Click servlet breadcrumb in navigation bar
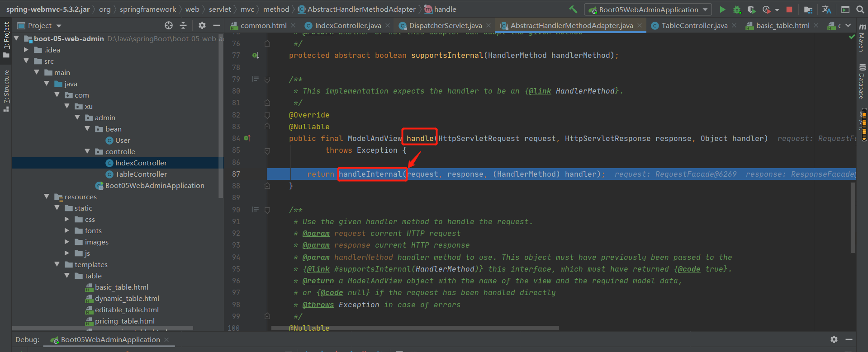This screenshot has width=868, height=352. [x=220, y=9]
